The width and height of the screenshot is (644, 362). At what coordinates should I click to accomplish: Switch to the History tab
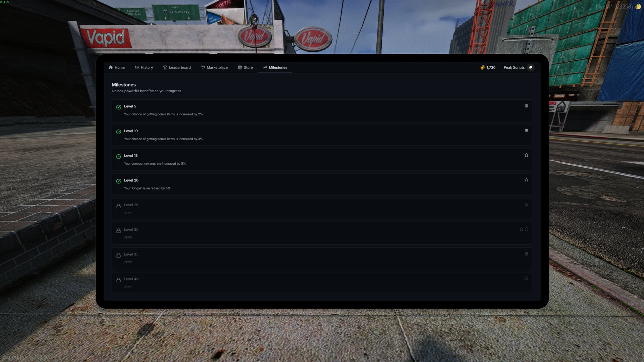(x=144, y=67)
